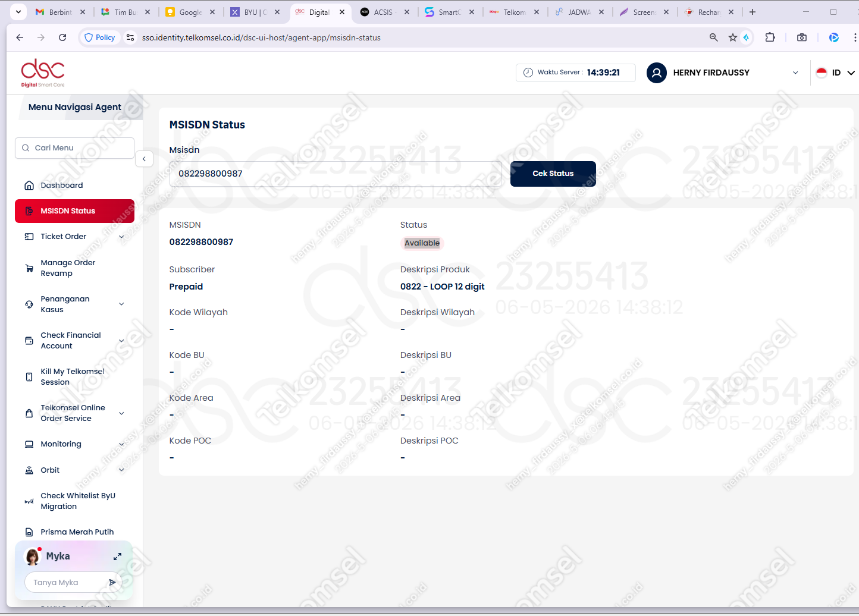
Task: Switch to the JADWAL browser tab
Action: (579, 12)
